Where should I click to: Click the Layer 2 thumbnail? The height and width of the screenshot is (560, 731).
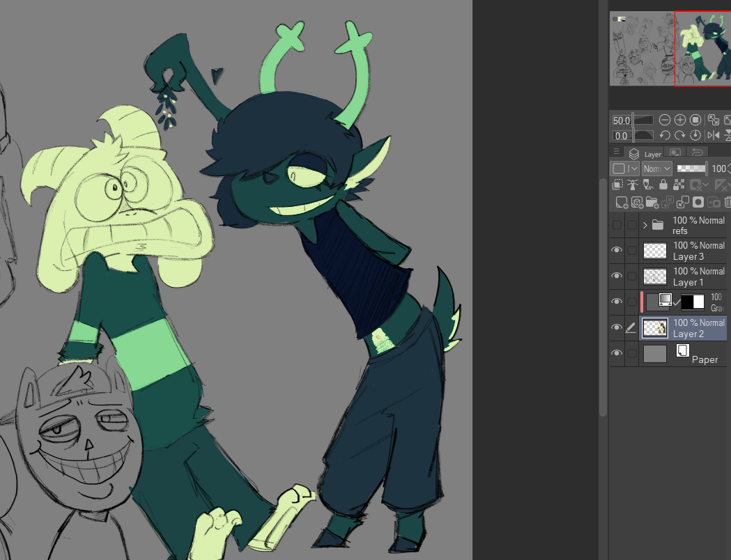point(655,328)
